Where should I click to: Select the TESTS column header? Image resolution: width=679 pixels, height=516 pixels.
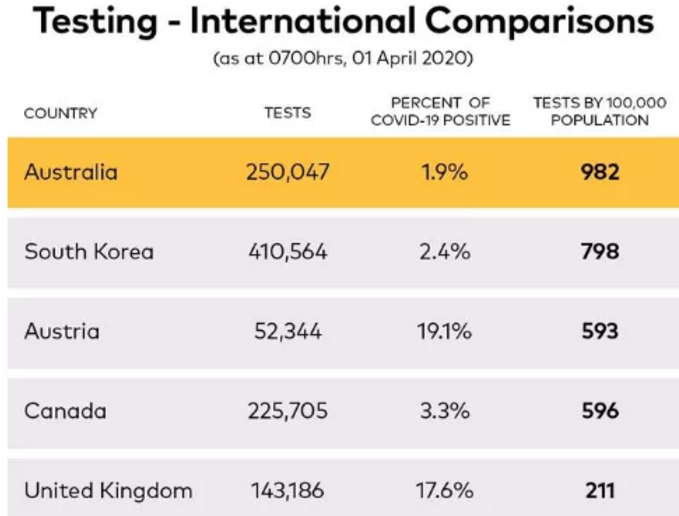pos(286,112)
